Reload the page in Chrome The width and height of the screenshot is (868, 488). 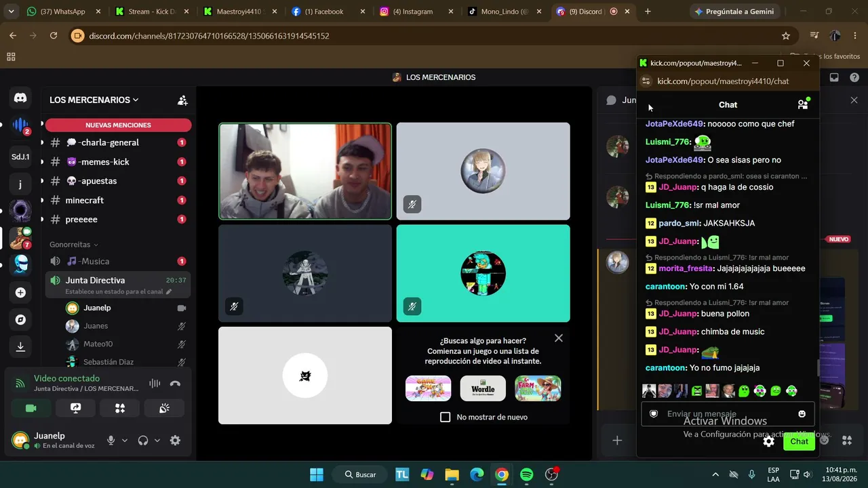click(x=54, y=36)
